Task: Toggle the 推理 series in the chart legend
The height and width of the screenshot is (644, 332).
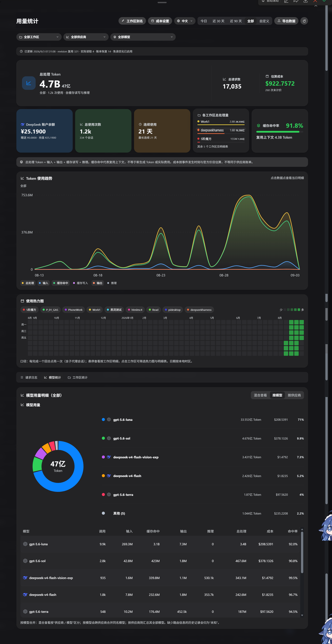Action: click(112, 283)
